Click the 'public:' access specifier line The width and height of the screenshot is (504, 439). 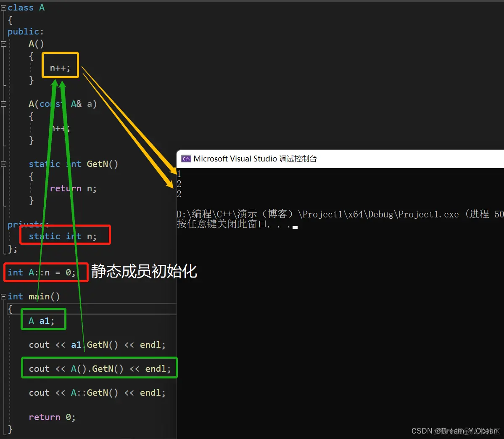25,32
